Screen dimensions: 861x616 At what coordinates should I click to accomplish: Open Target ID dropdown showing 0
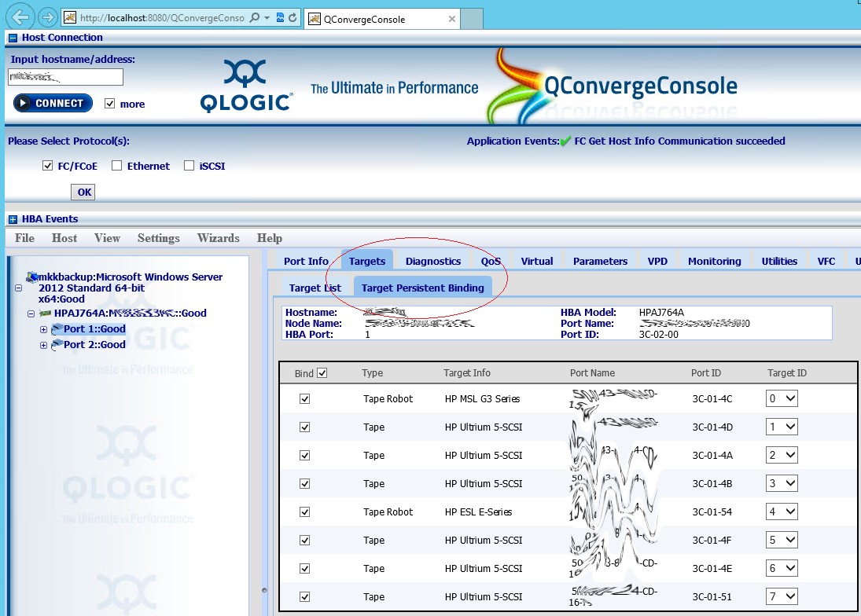pos(782,399)
